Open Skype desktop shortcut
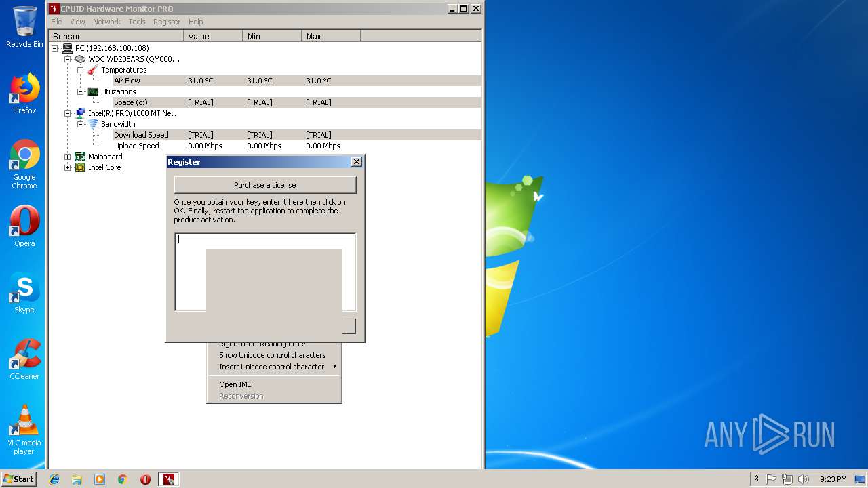868x488 pixels. coord(24,293)
